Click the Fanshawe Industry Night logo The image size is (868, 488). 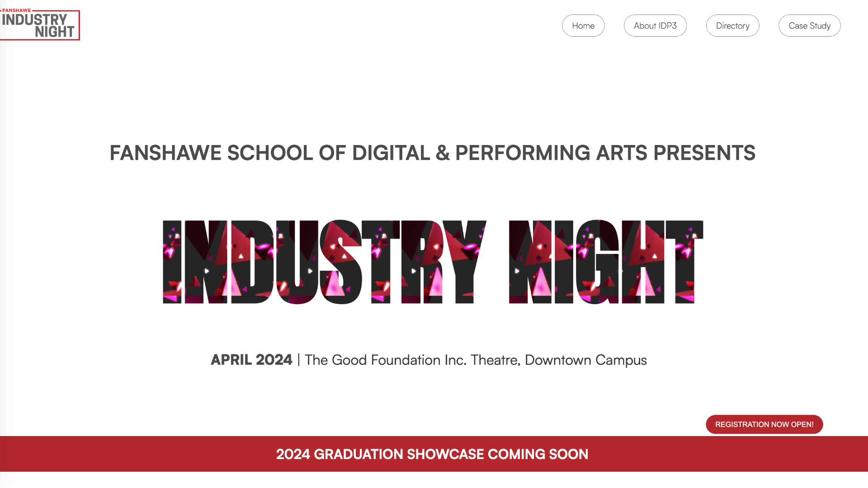(x=40, y=25)
